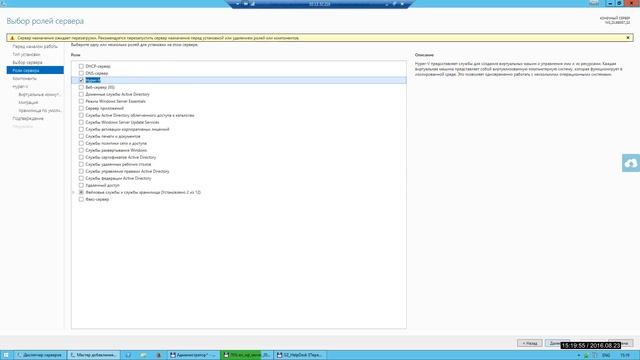The image size is (640, 360).
Task: Select Роли сервера step in sidebar
Action: [x=35, y=70]
